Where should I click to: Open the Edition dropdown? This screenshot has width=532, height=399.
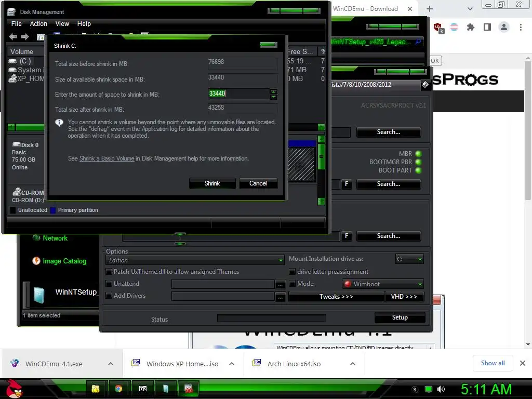click(x=195, y=260)
